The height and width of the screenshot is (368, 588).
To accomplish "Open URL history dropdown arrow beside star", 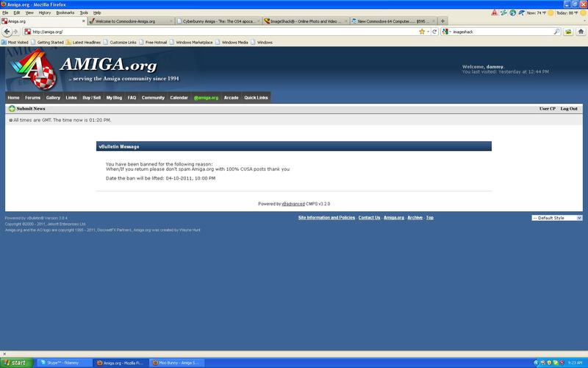I will (x=429, y=32).
